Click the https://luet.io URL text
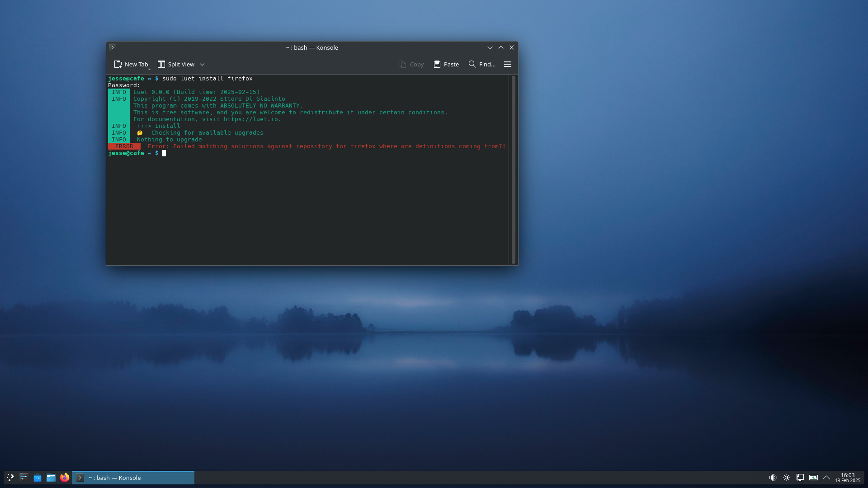Image resolution: width=868 pixels, height=488 pixels. 250,119
